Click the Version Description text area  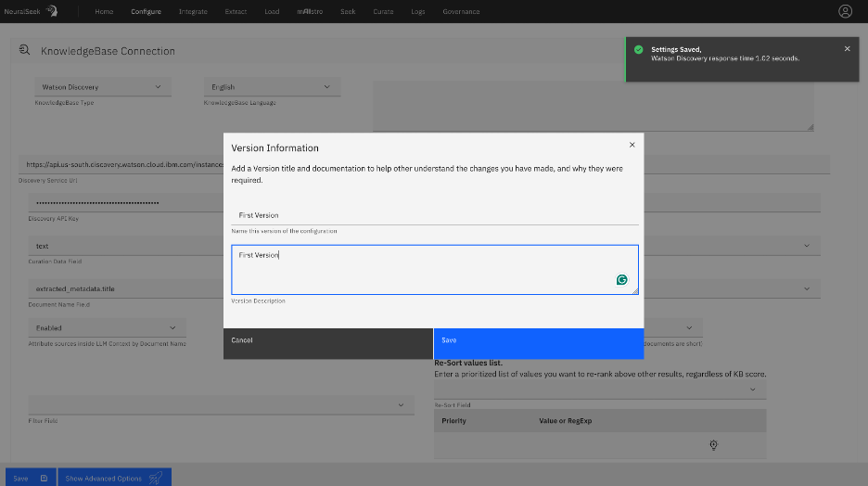point(435,270)
